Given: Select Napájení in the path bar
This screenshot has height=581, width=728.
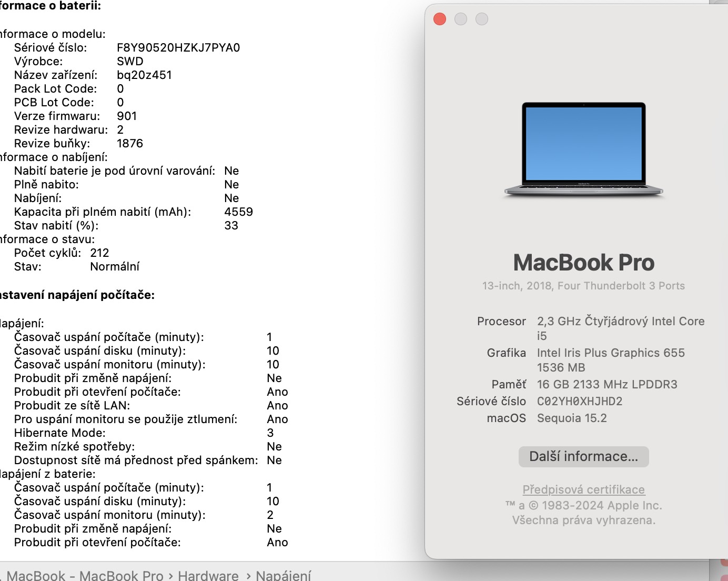Looking at the screenshot, I should [284, 575].
